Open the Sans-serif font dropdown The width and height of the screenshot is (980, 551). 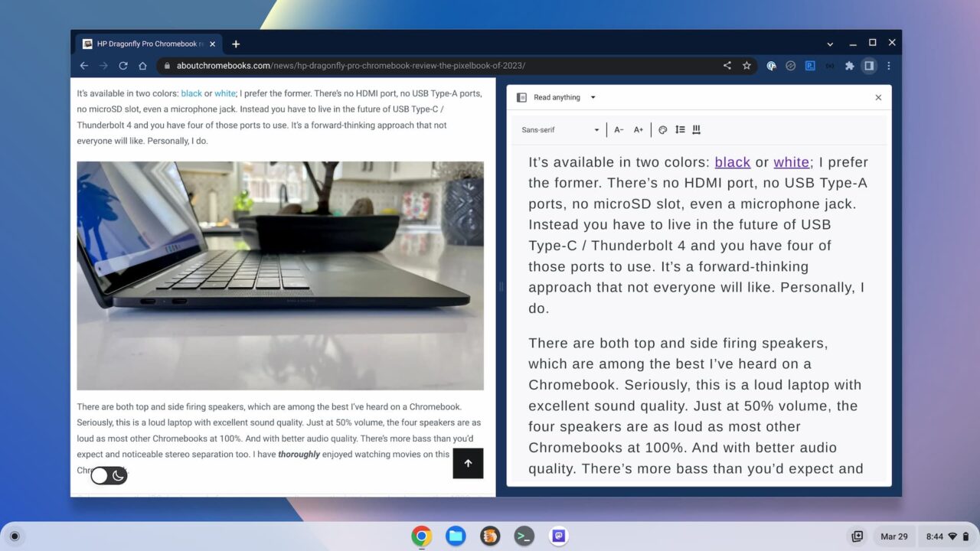(x=560, y=130)
